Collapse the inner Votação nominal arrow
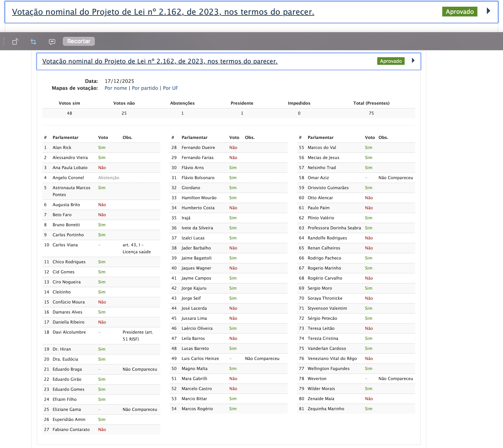Image resolution: width=503 pixels, height=448 pixels. click(413, 61)
